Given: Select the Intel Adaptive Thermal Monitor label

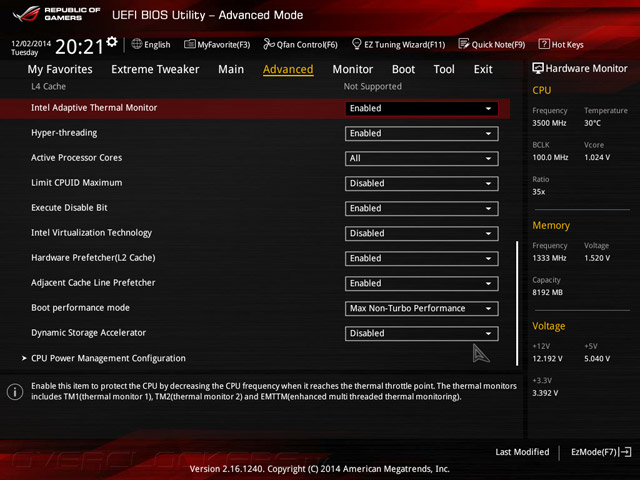Looking at the screenshot, I should click(94, 108).
